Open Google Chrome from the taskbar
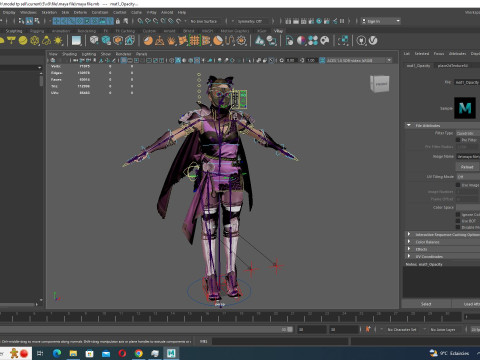 139,353
